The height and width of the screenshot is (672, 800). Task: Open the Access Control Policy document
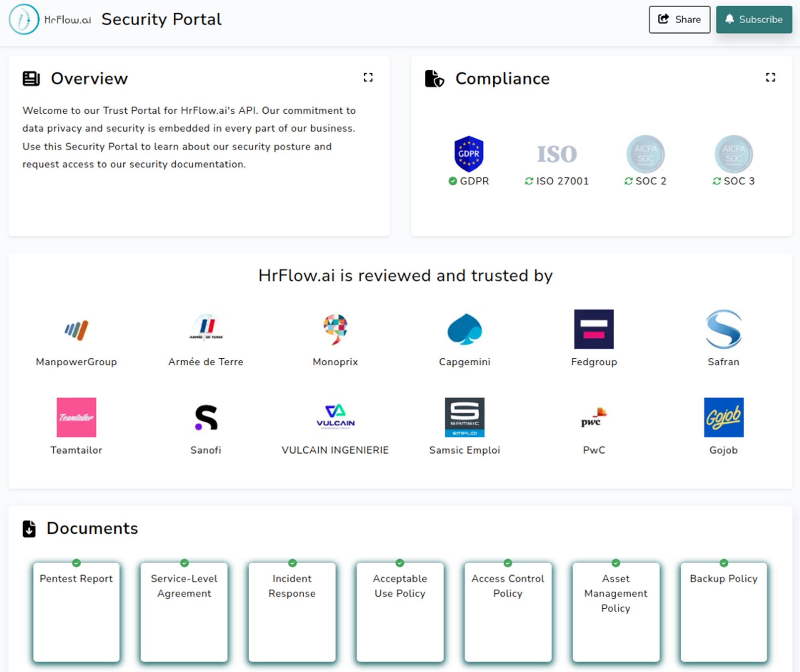[507, 612]
